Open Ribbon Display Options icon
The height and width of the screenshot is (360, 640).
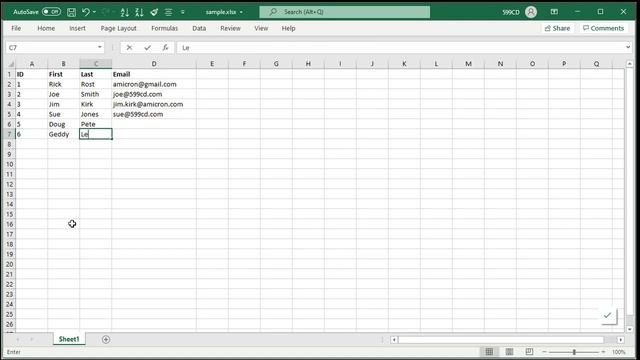tap(554, 12)
